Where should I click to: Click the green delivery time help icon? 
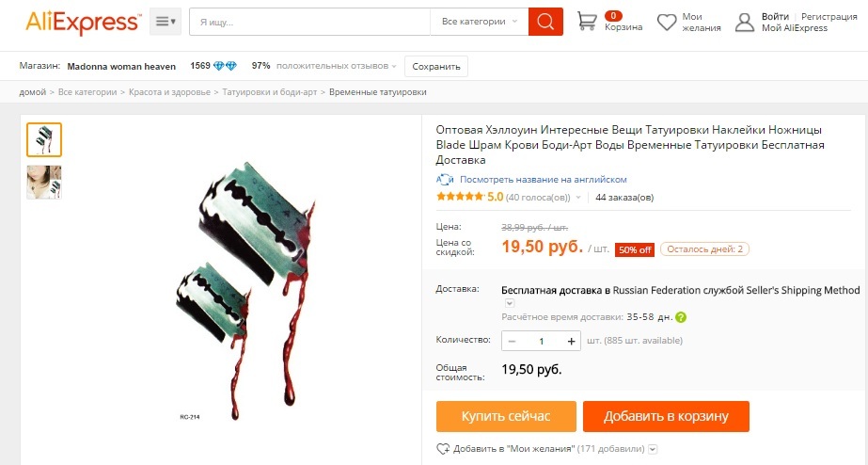pos(681,317)
